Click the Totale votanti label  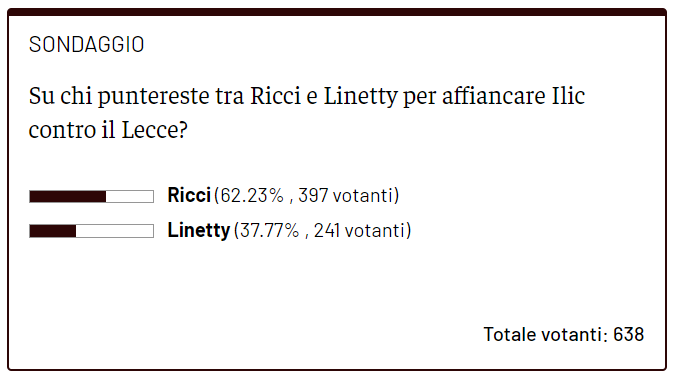(545, 334)
